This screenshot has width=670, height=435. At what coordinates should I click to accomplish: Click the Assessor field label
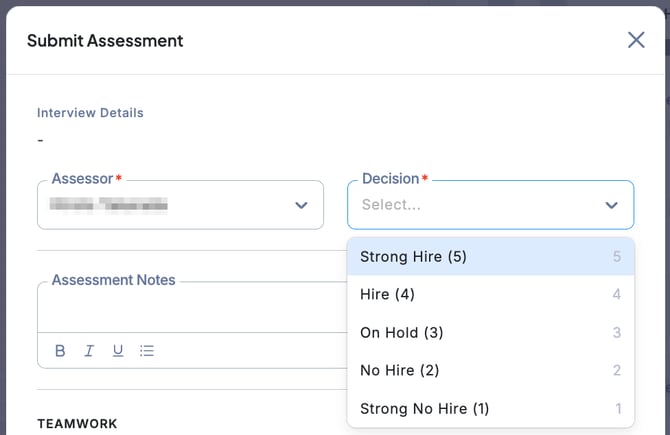click(82, 179)
